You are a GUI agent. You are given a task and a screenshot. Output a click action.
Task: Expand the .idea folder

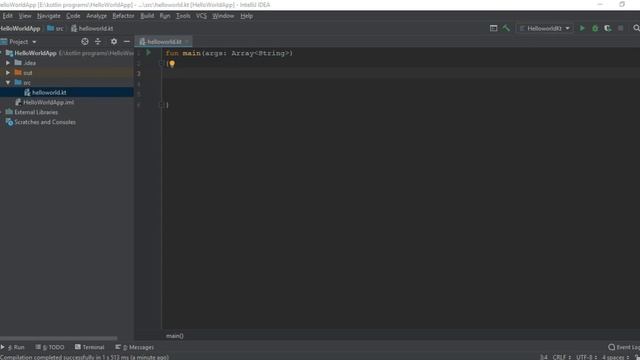8,63
